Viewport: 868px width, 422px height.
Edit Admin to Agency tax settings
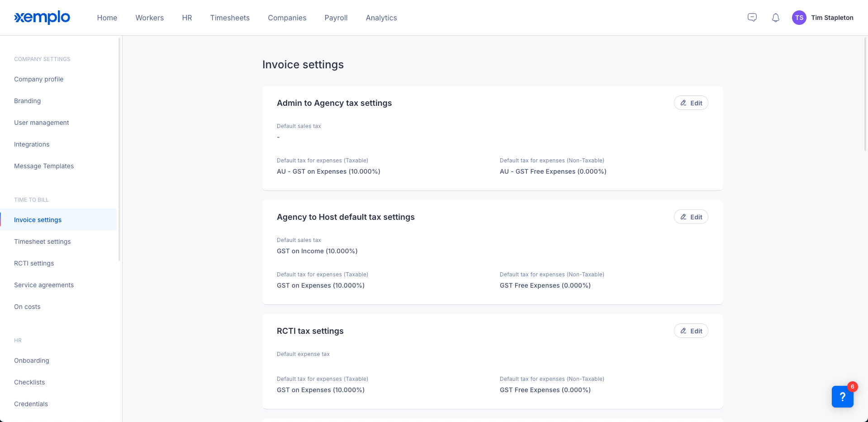coord(691,103)
